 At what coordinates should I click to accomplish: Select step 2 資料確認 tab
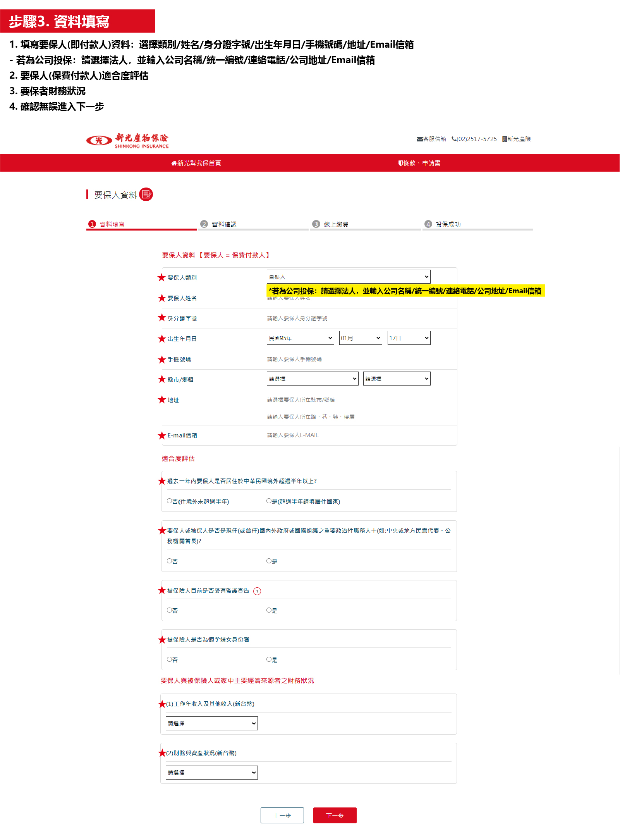[253, 224]
